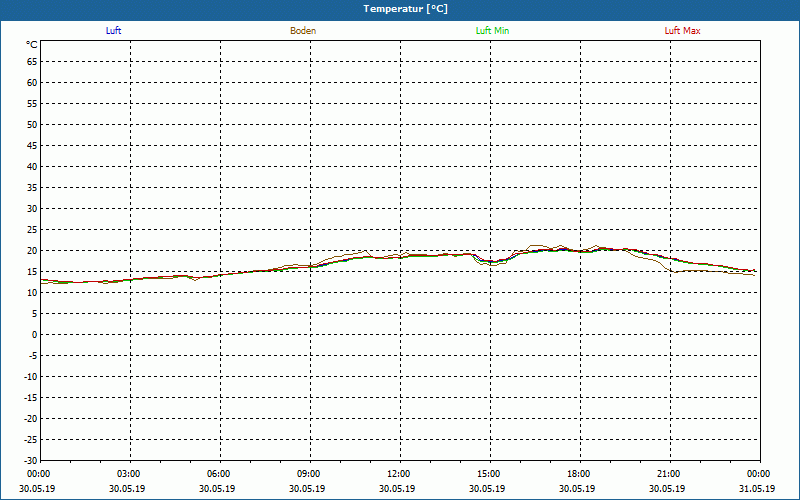Click the 25 y-axis label
This screenshot has width=800, height=500.
32,230
